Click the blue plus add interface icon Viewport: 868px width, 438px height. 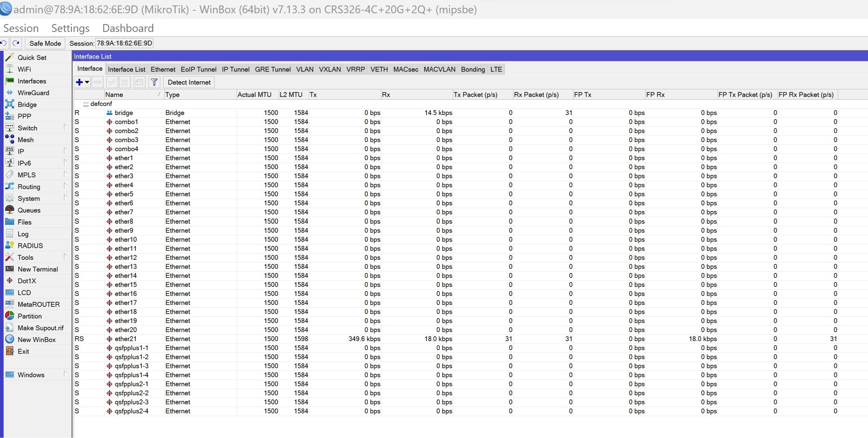pos(79,82)
